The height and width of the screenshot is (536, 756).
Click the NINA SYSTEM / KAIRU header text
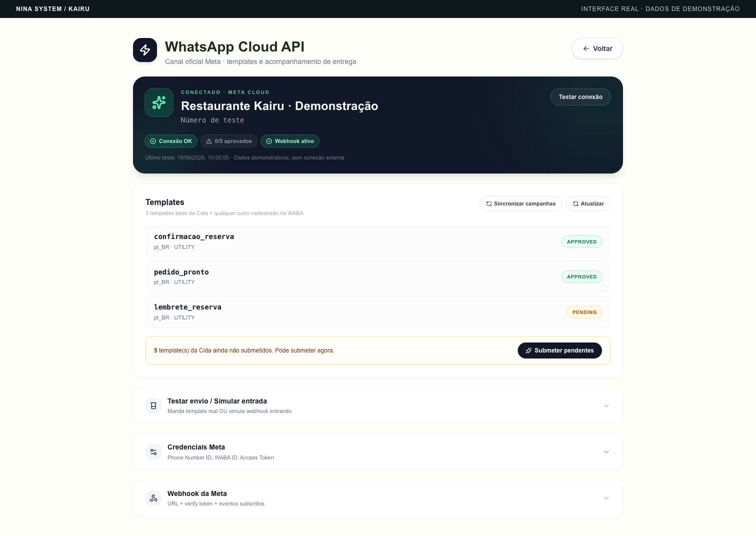(x=53, y=9)
